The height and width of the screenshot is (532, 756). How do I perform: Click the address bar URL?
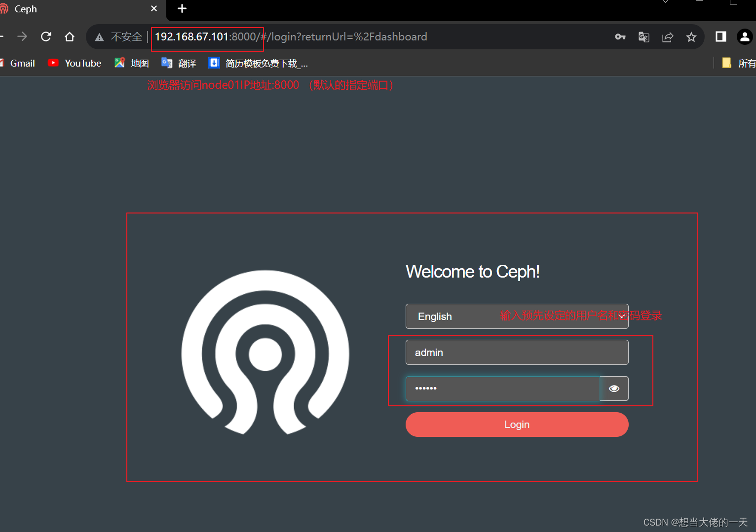[291, 37]
